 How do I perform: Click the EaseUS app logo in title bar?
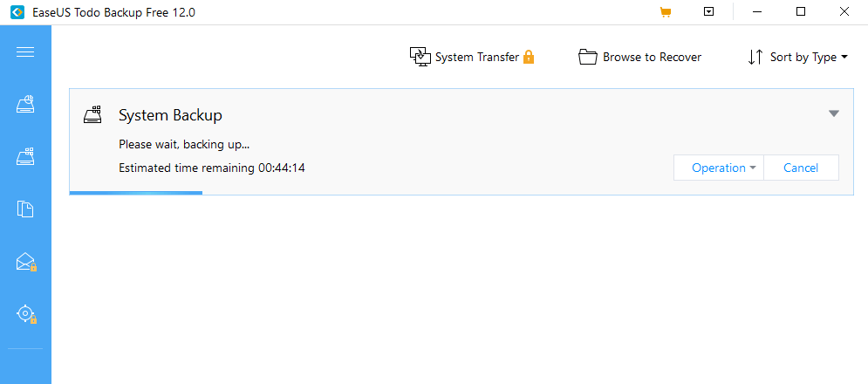[x=11, y=12]
